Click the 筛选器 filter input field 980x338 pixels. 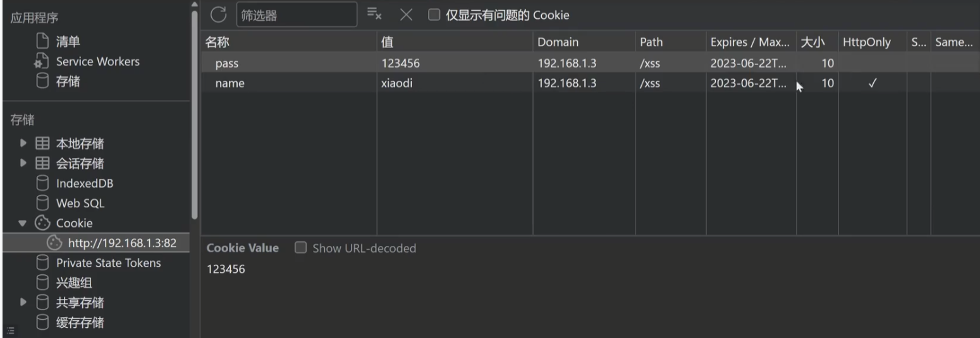(296, 15)
